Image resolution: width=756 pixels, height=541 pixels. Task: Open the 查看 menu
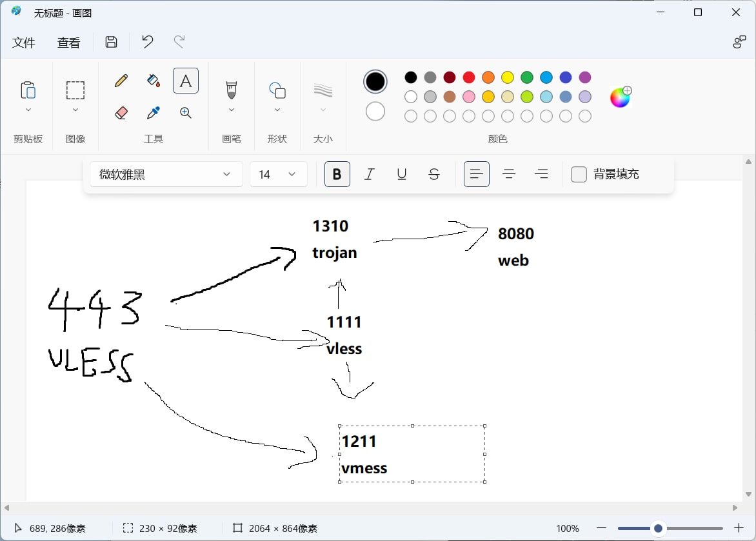68,43
